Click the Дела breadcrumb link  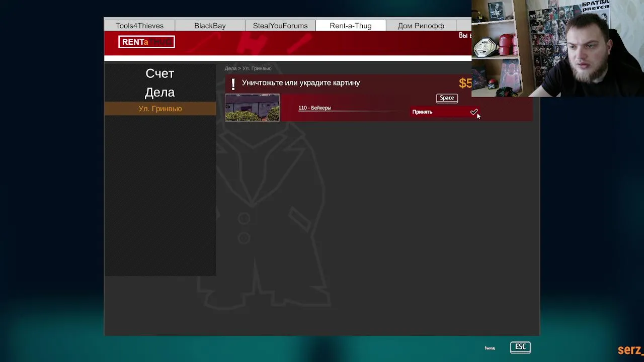230,68
